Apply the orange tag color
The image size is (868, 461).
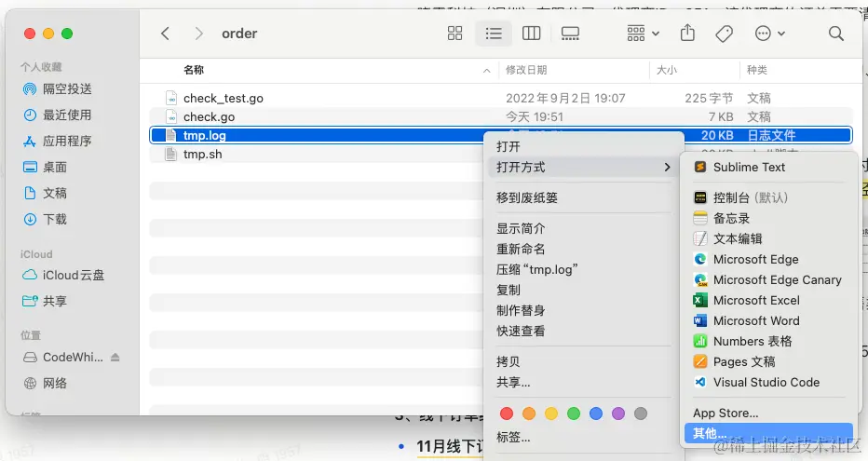(x=529, y=414)
